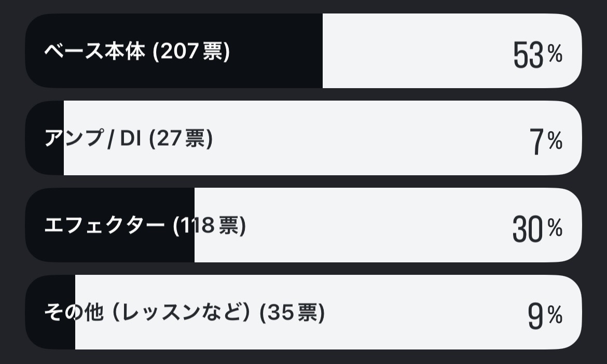Viewport: 607px width, 364px height.
Task: Click the percent sign beside 53
Action: pos(555,53)
